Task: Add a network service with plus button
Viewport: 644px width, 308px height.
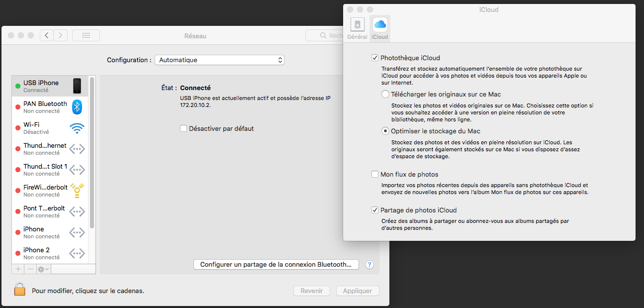Action: pos(18,269)
